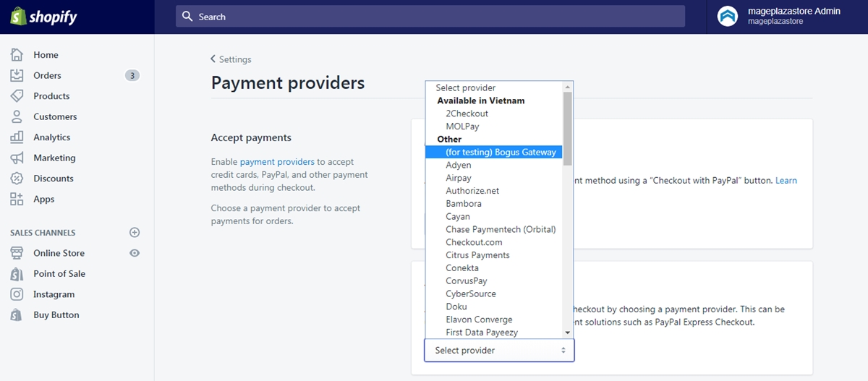Go back to Settings

(x=231, y=59)
